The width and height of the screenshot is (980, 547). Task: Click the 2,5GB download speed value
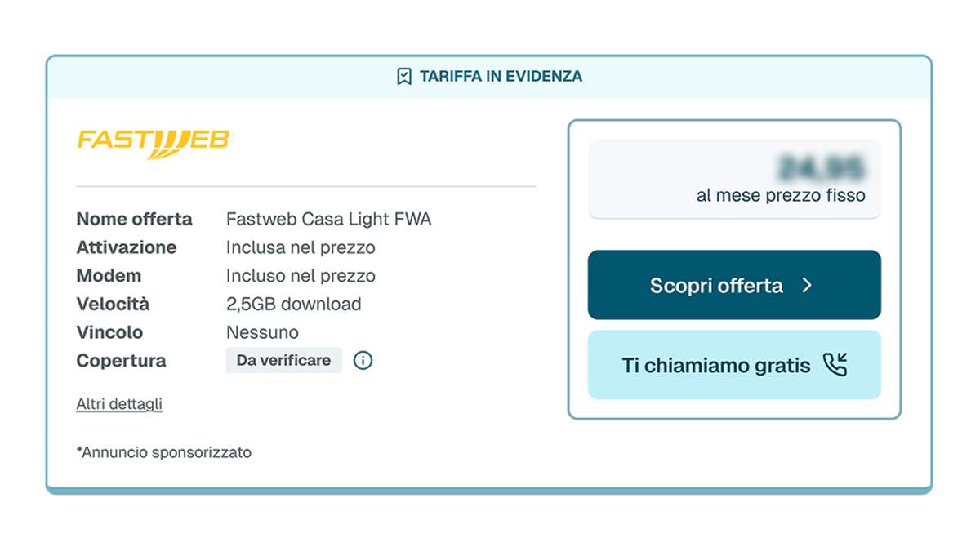(293, 304)
